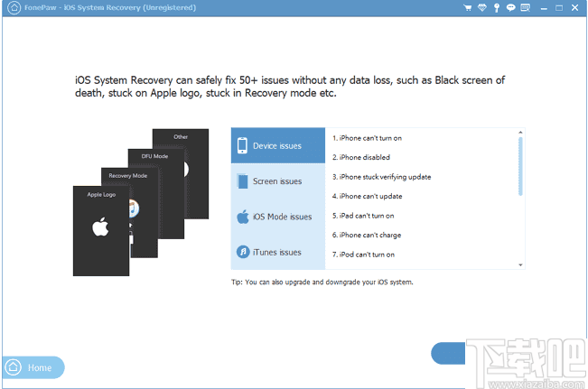Click the white Apple logo on front card

[100, 227]
